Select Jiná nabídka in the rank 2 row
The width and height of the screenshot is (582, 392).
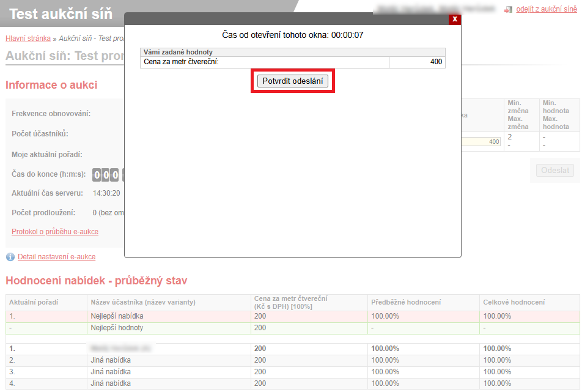(111, 360)
